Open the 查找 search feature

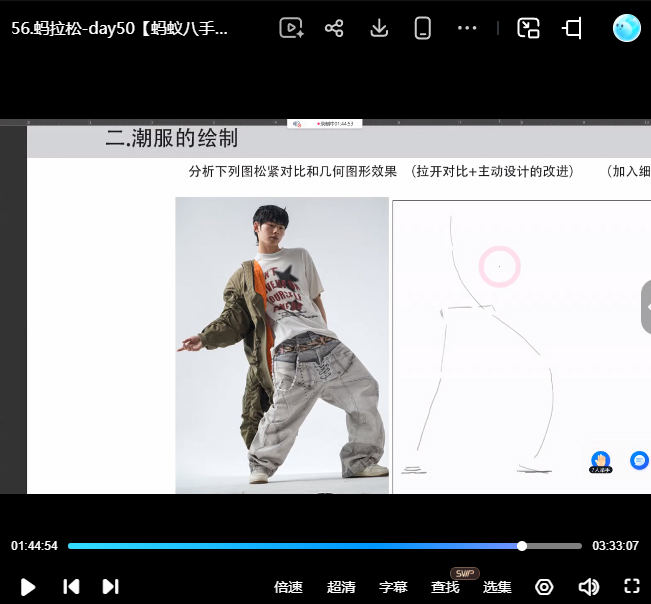click(x=445, y=587)
